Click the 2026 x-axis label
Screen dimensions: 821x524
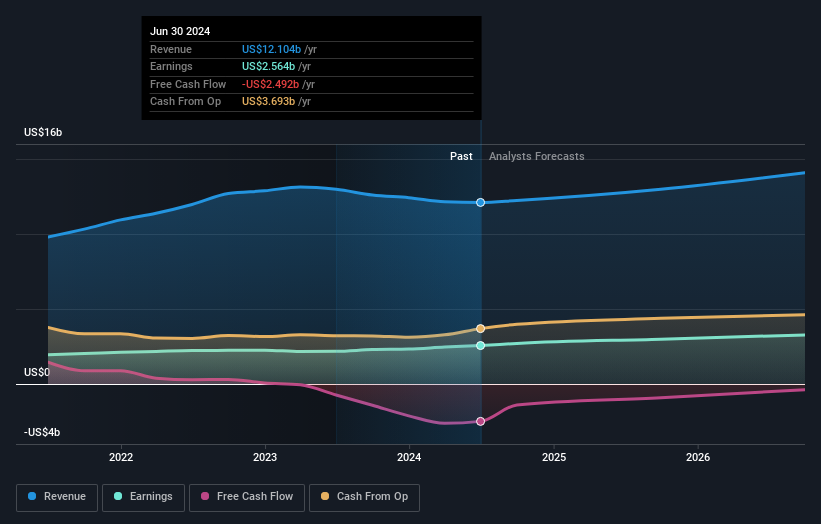(x=698, y=457)
